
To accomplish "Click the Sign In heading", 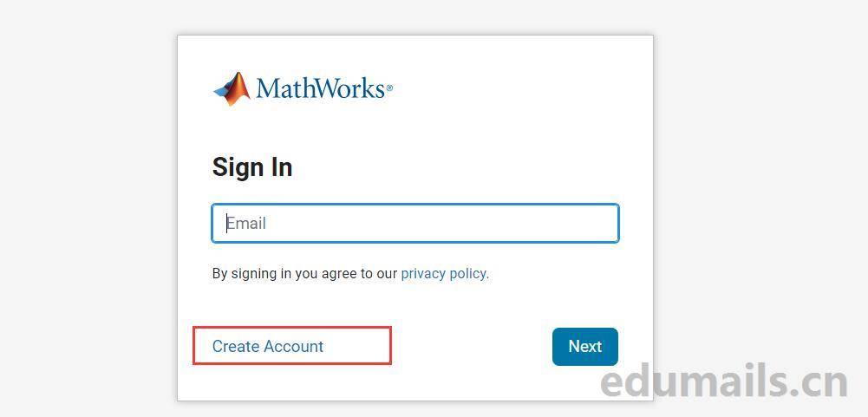I will pyautogui.click(x=252, y=167).
